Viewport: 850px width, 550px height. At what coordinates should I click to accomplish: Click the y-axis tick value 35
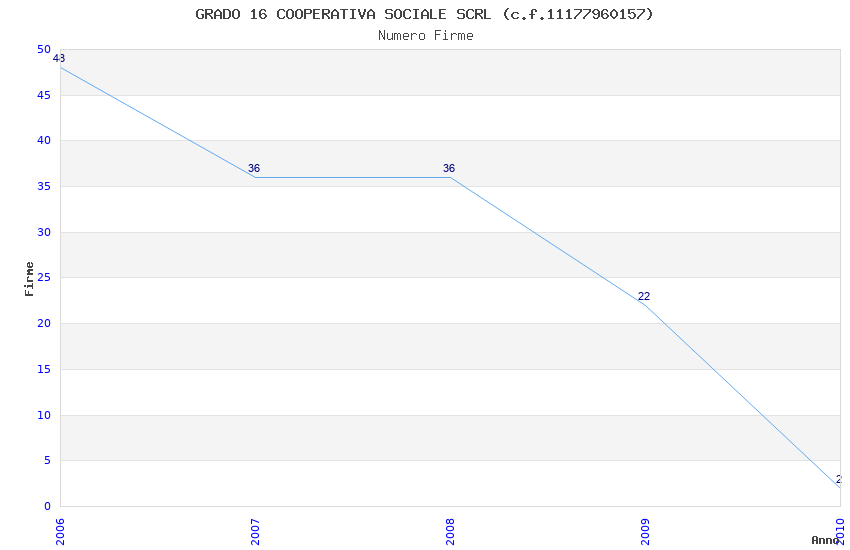(x=44, y=186)
